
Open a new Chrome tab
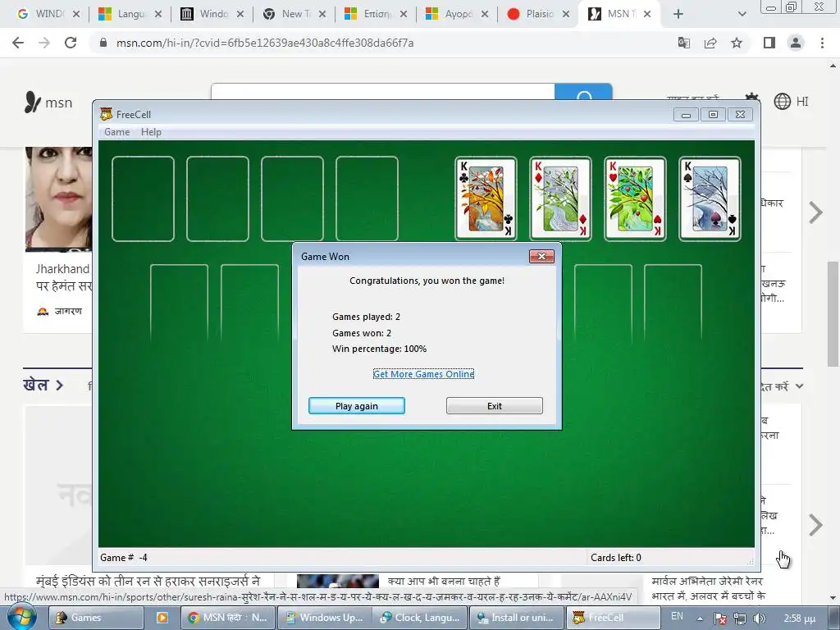click(x=678, y=14)
